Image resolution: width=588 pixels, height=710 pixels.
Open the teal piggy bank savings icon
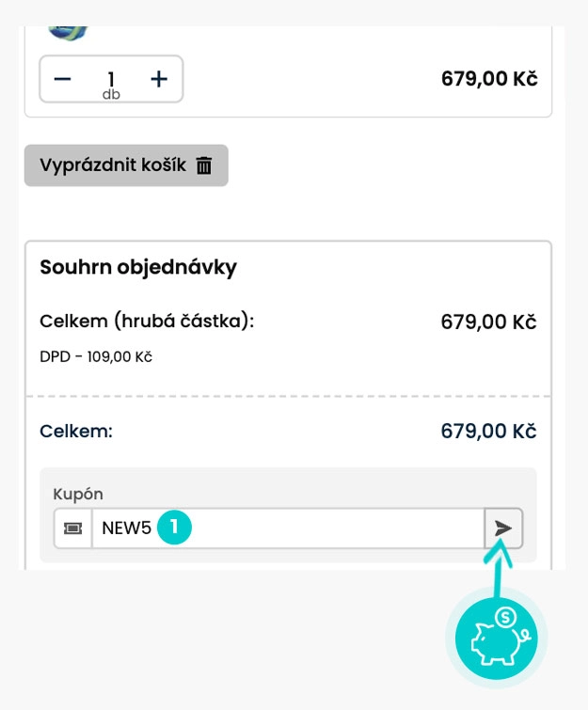[496, 636]
